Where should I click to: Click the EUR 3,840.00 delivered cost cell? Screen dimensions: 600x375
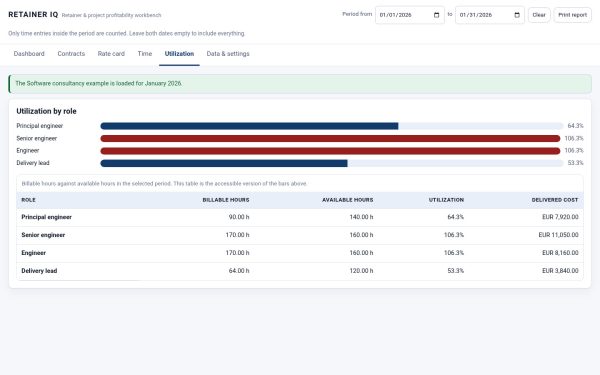click(560, 271)
